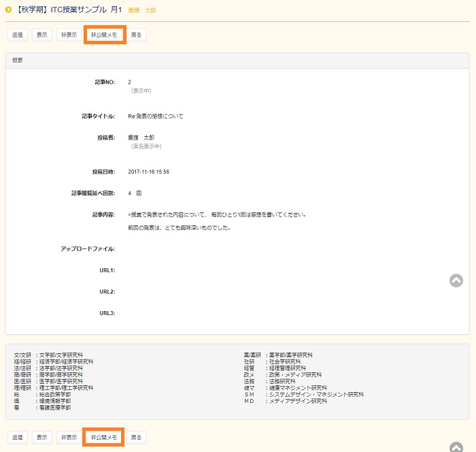Select the 非表示 button above the 概要 panel
Image resolution: width=476 pixels, height=452 pixels.
tap(68, 35)
